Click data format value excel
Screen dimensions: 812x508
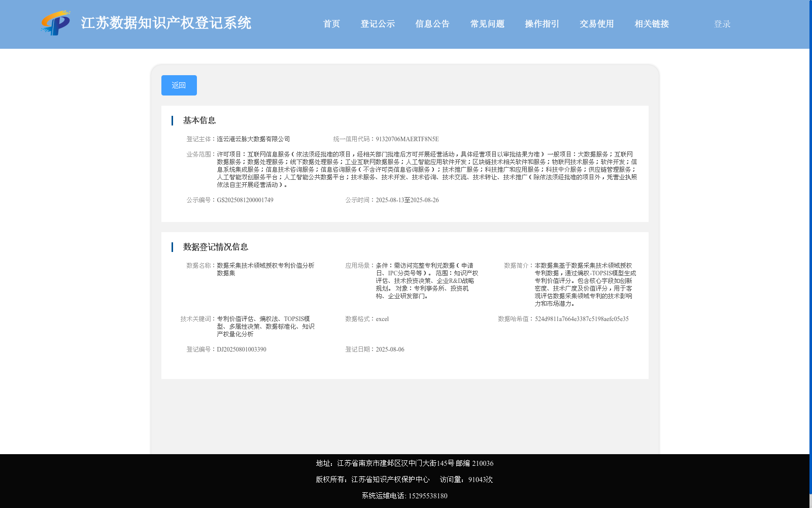(382, 319)
